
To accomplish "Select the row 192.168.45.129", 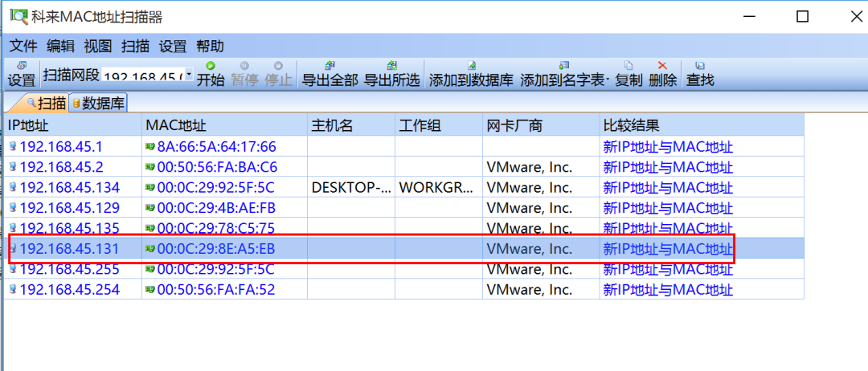I will 404,209.
